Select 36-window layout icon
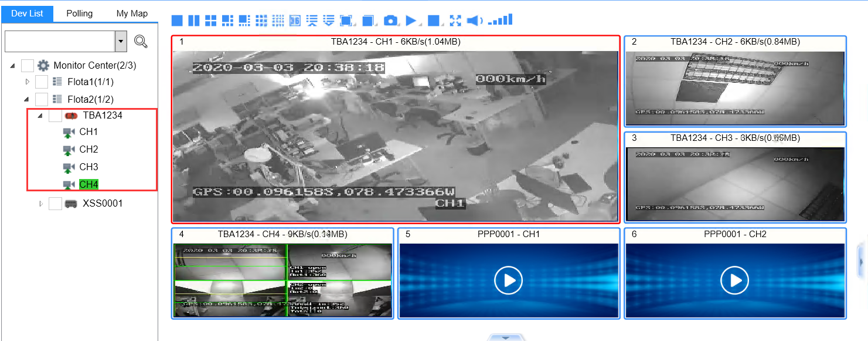Viewport: 868px width, 341px height. 295,21
